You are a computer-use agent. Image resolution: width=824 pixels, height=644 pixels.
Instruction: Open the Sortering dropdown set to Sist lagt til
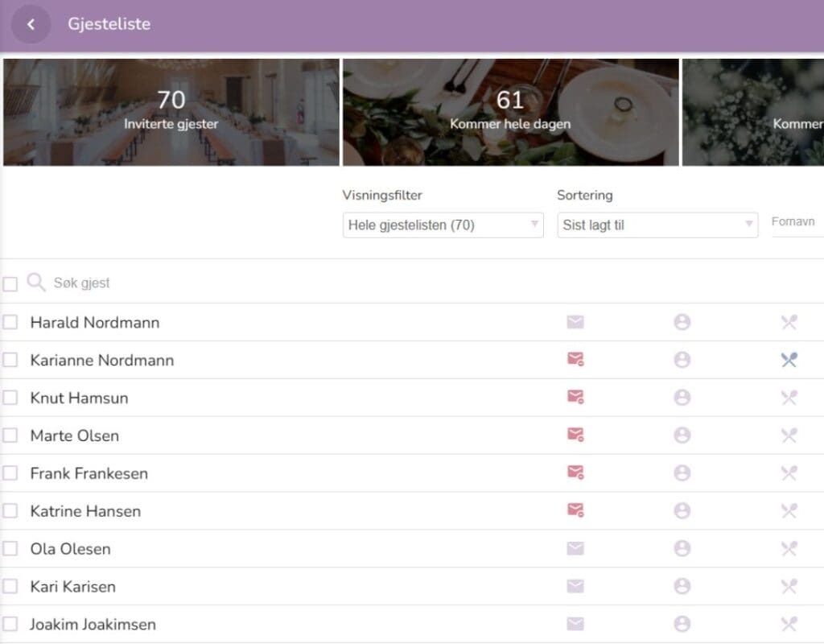pos(657,225)
